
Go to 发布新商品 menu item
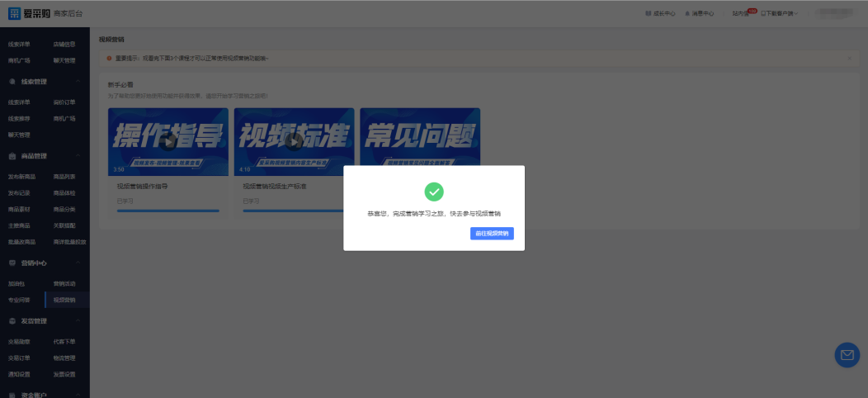pyautogui.click(x=22, y=177)
